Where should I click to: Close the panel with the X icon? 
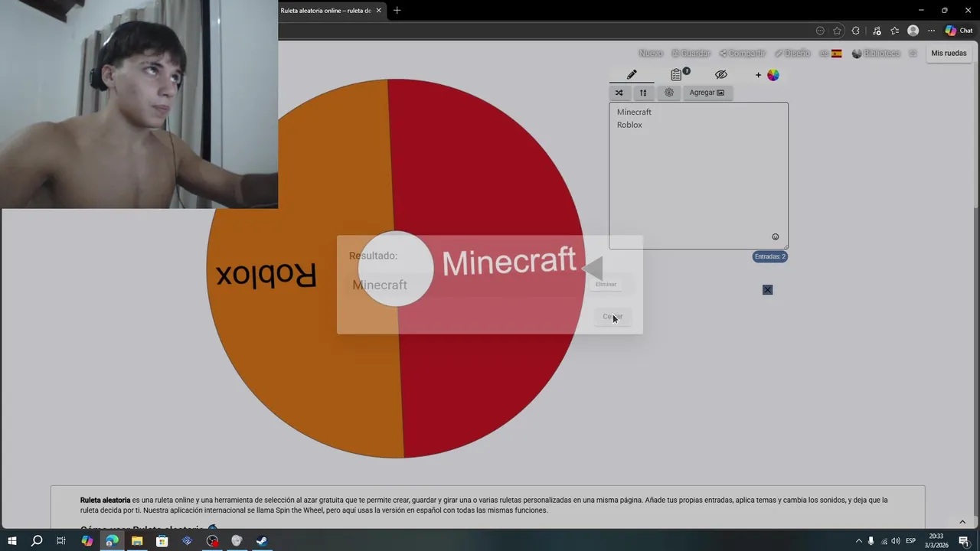click(x=767, y=289)
